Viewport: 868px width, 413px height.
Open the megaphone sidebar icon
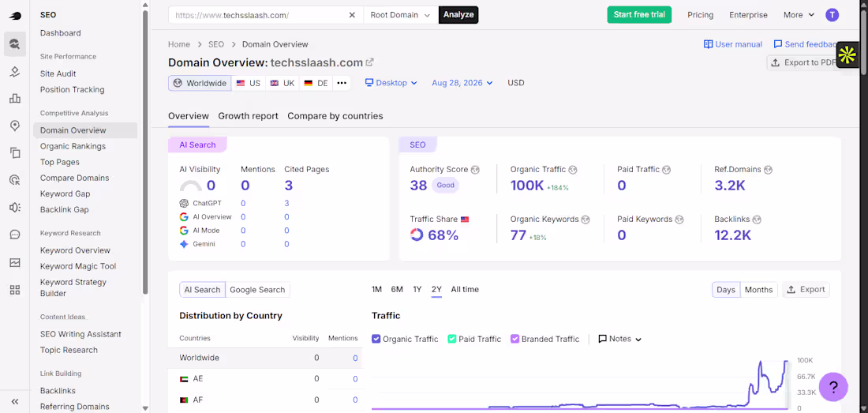(x=15, y=207)
